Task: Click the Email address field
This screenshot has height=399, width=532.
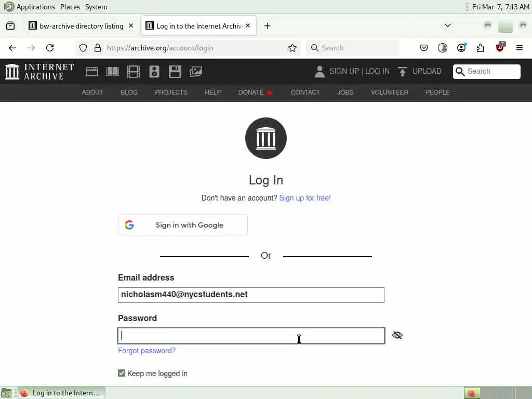Action: click(x=251, y=295)
